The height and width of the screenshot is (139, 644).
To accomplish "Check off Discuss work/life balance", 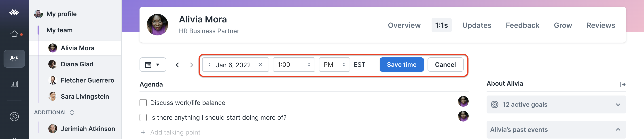I will click(143, 103).
